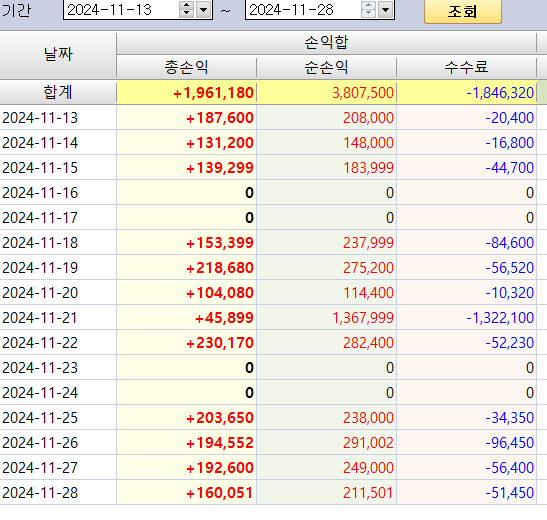547x520 pixels.
Task: Select fee -56,520 cell
Action: coord(466,267)
